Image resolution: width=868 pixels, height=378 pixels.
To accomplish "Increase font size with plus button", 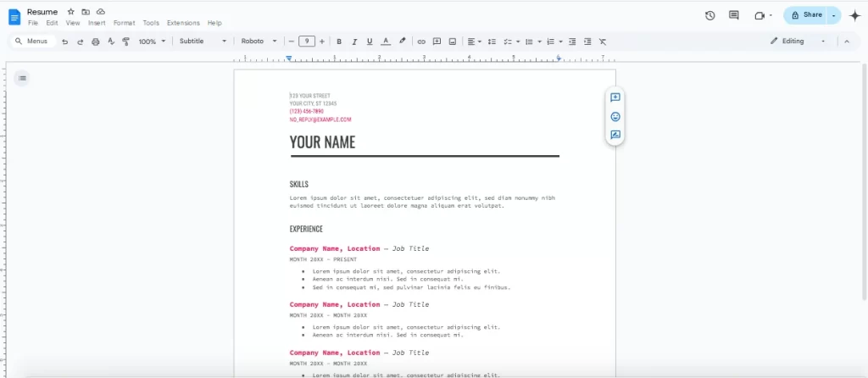I will coord(322,42).
